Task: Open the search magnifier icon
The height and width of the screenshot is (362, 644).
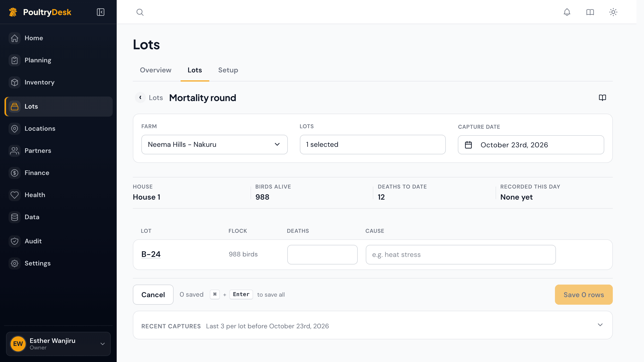Action: click(140, 12)
